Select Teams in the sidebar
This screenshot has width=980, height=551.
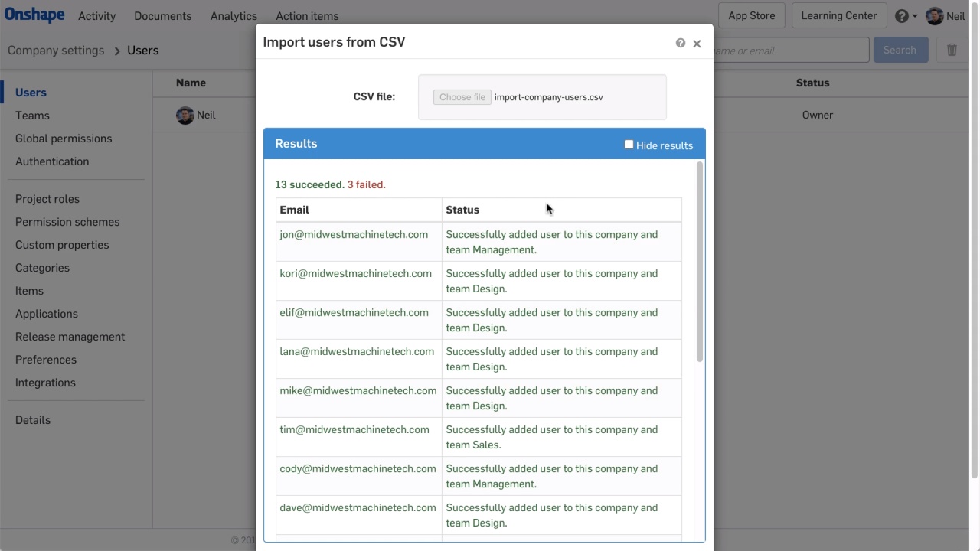click(x=32, y=116)
